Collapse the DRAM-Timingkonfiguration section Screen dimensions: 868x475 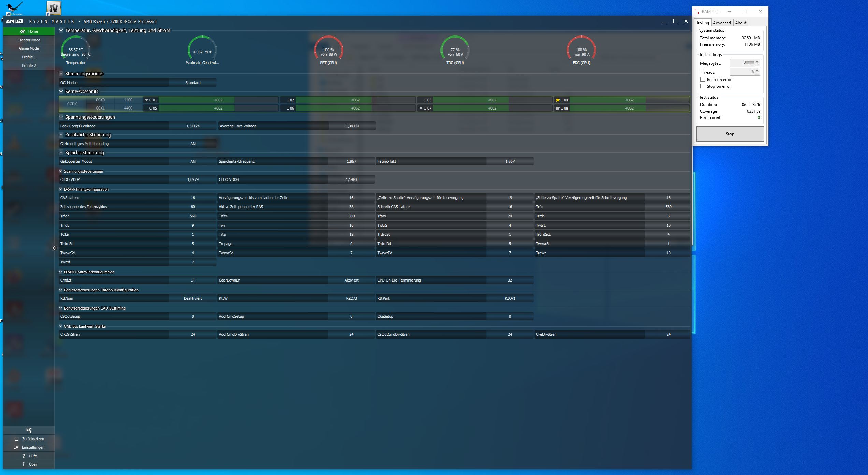click(x=61, y=189)
